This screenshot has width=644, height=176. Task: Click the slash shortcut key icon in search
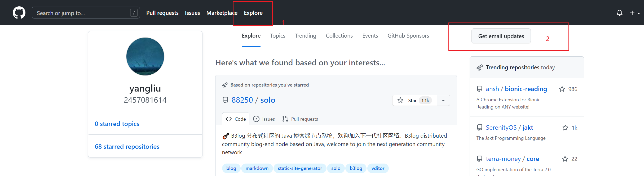click(134, 13)
